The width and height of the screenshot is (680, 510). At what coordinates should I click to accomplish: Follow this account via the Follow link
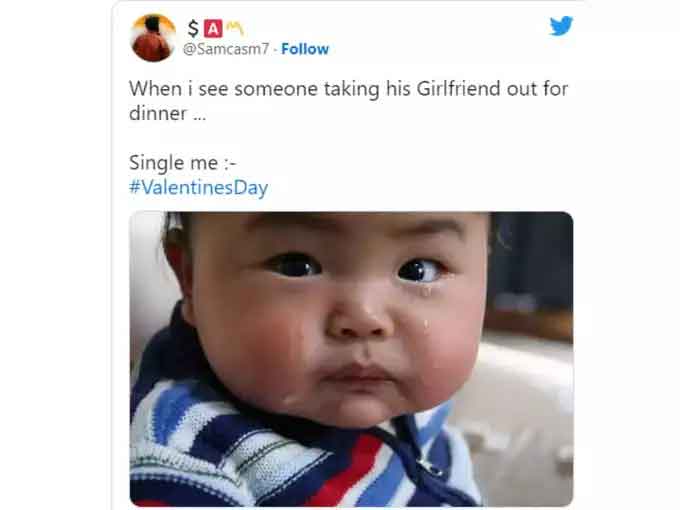click(x=305, y=49)
